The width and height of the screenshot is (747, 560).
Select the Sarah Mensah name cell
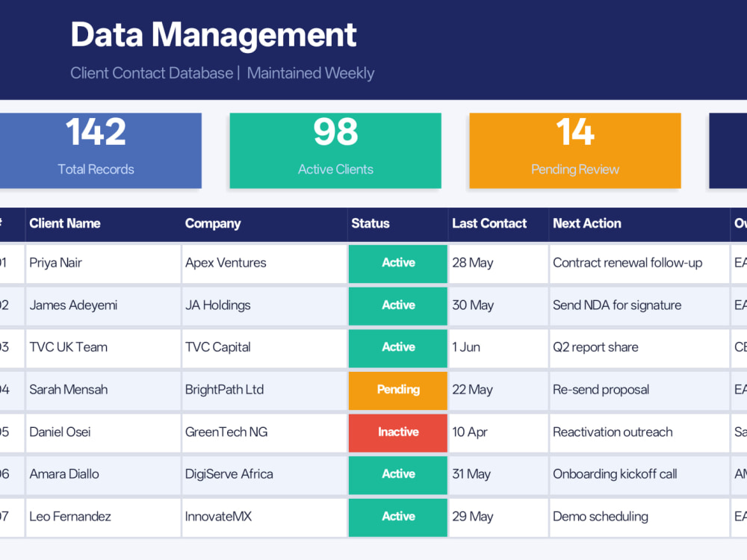[103, 390]
